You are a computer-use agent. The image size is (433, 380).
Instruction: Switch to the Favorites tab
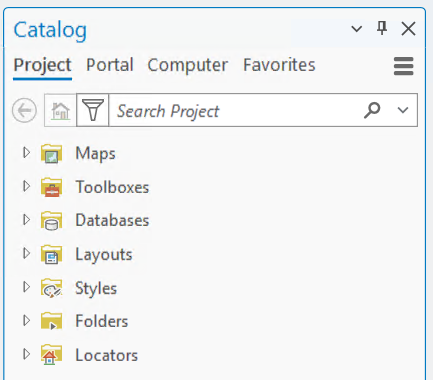279,65
